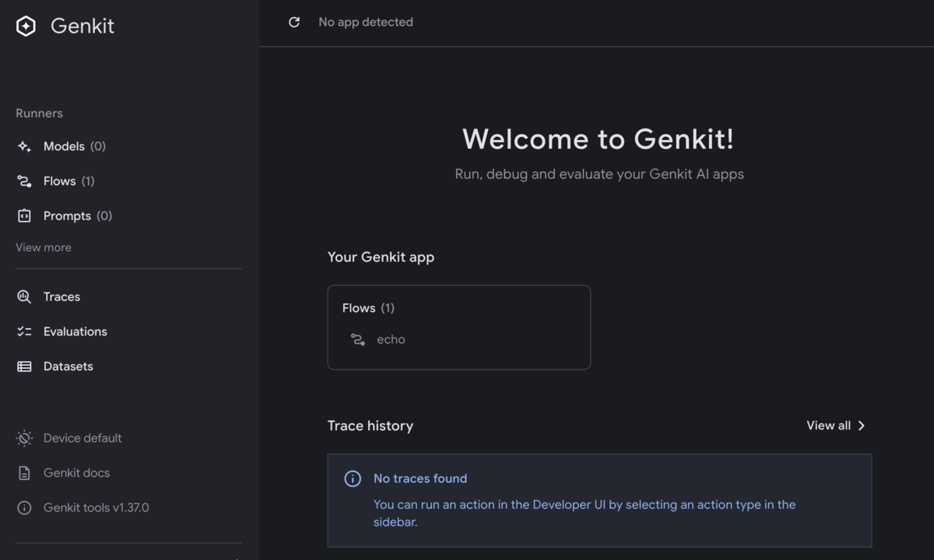Viewport: 934px width, 560px height.
Task: Click the Flows (1) card heading
Action: (368, 308)
